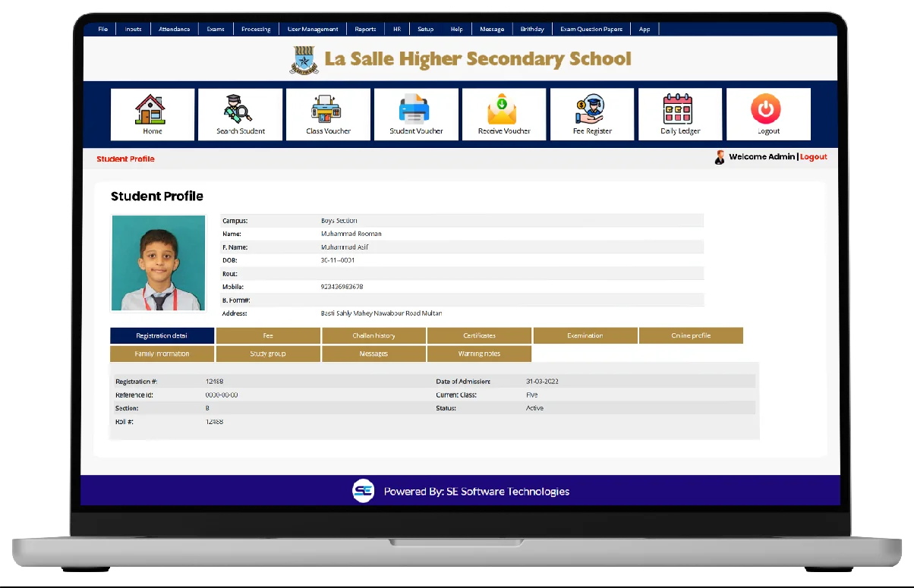Select the Examination tab
This screenshot has width=914, height=588.
(x=585, y=335)
